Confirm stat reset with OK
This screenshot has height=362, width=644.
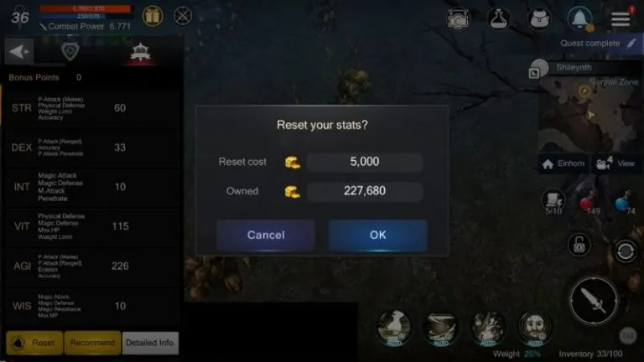pyautogui.click(x=377, y=235)
